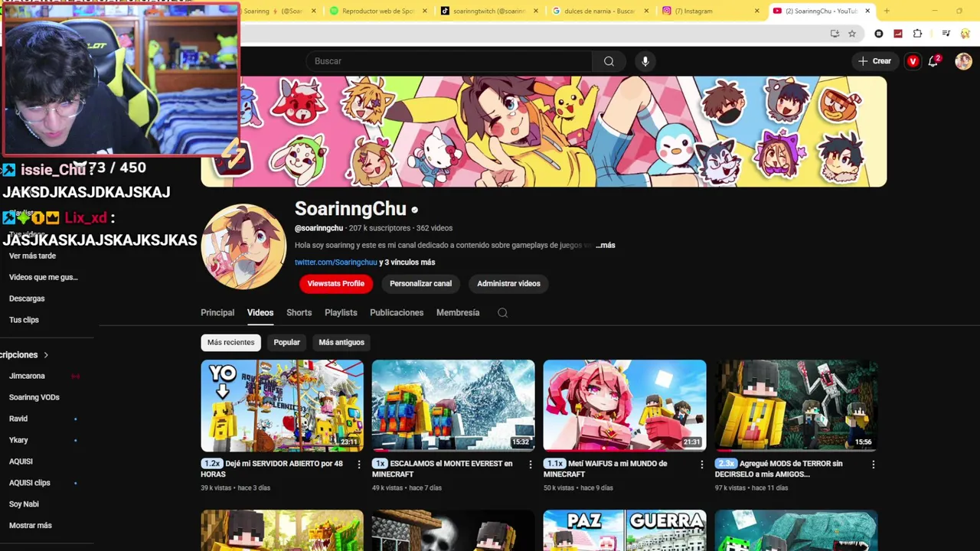Viewport: 980px width, 551px height.
Task: Open Soarinng VODs subscription
Action: (34, 397)
